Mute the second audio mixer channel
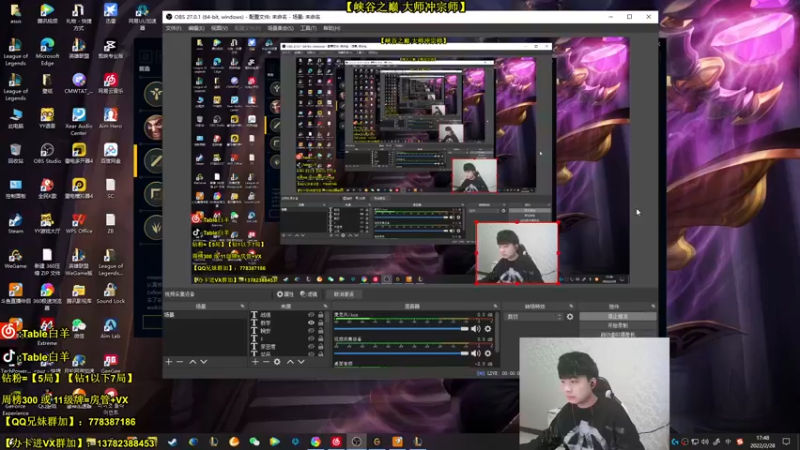 (476, 353)
